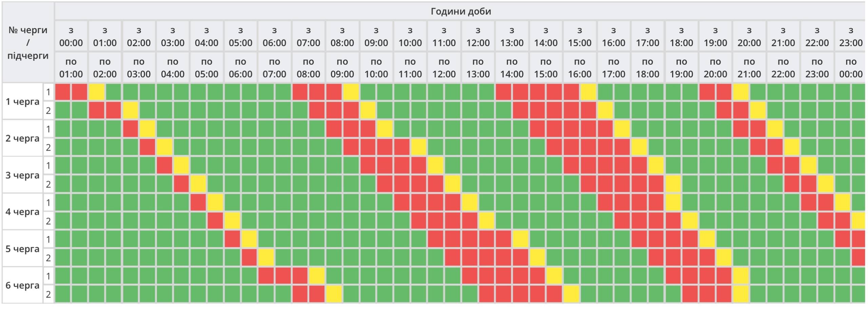Select the "з 00:00" column header
This screenshot has height=309, width=868.
tap(71, 37)
